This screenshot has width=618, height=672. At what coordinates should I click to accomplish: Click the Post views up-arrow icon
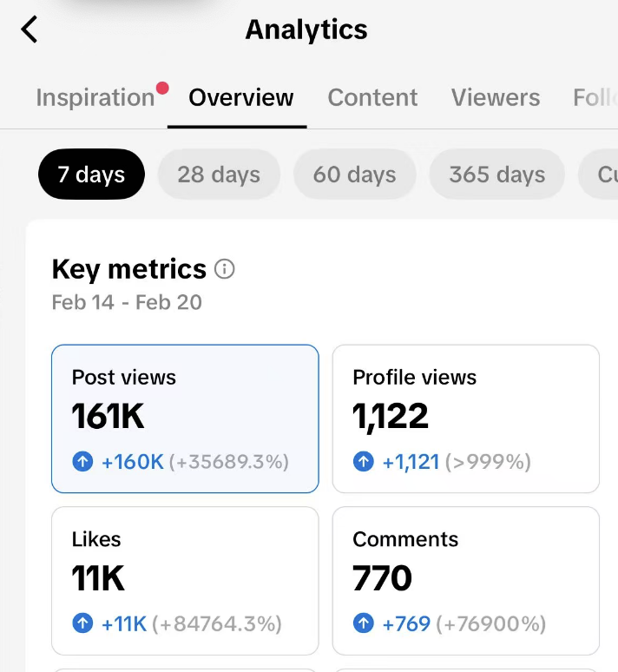[x=82, y=462]
